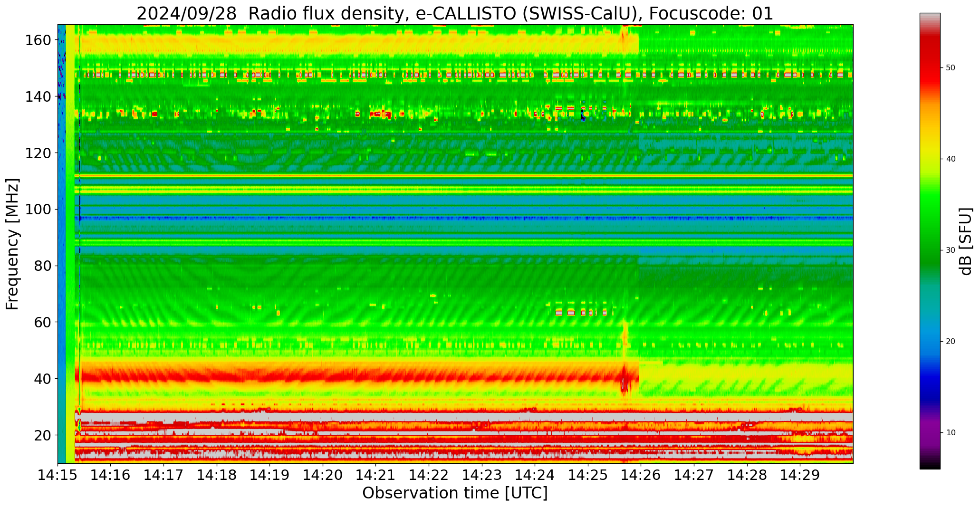Click the 14:20 time tick label
This screenshot has width=980, height=507.
click(x=323, y=475)
